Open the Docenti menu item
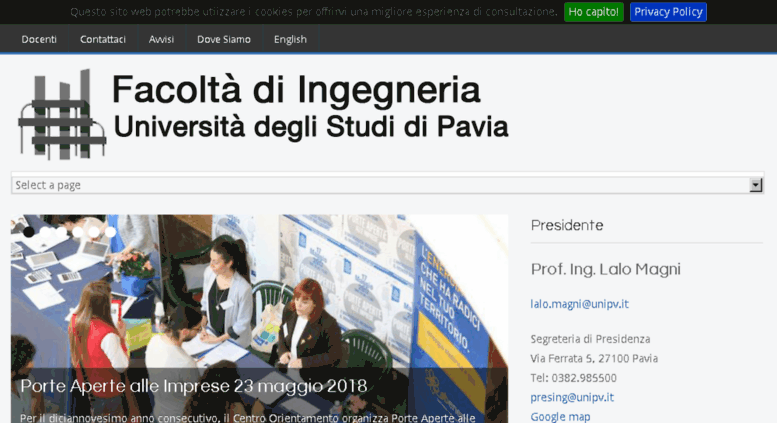Viewport: 777px width, 423px height. point(39,39)
